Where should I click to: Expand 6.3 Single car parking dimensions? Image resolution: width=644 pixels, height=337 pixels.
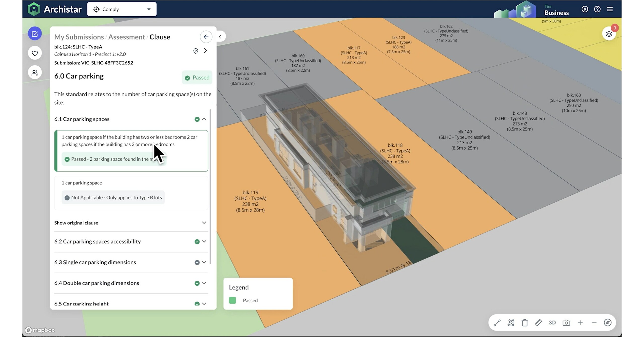204,262
